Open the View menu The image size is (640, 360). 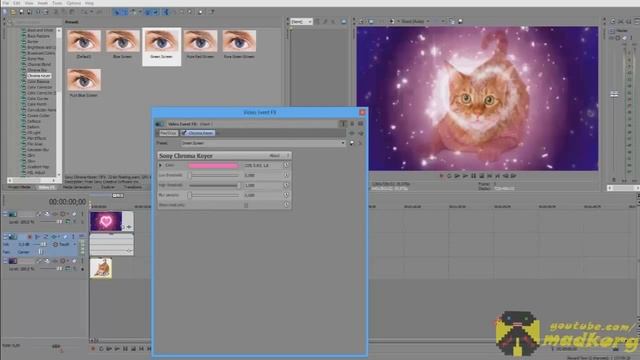coord(29,3)
